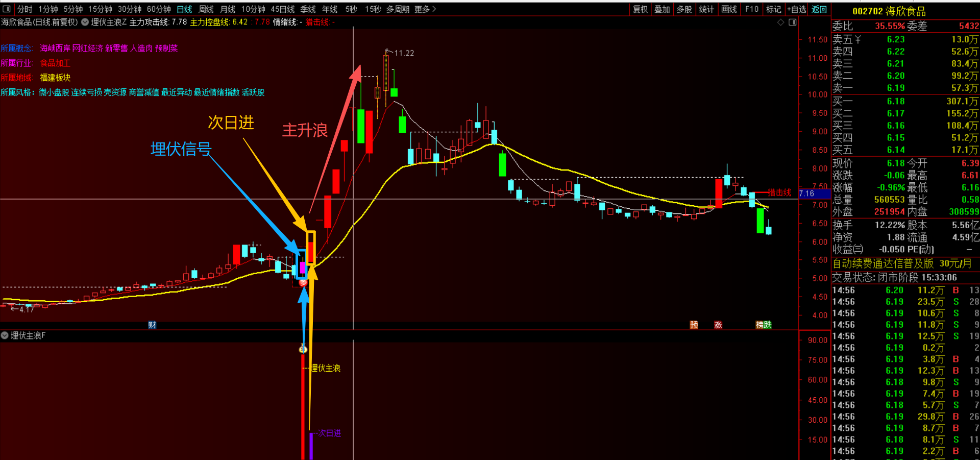980x460 pixels.
Task: Expand the 埋伏主浪F sub-indicator dropdown
Action: [5, 335]
